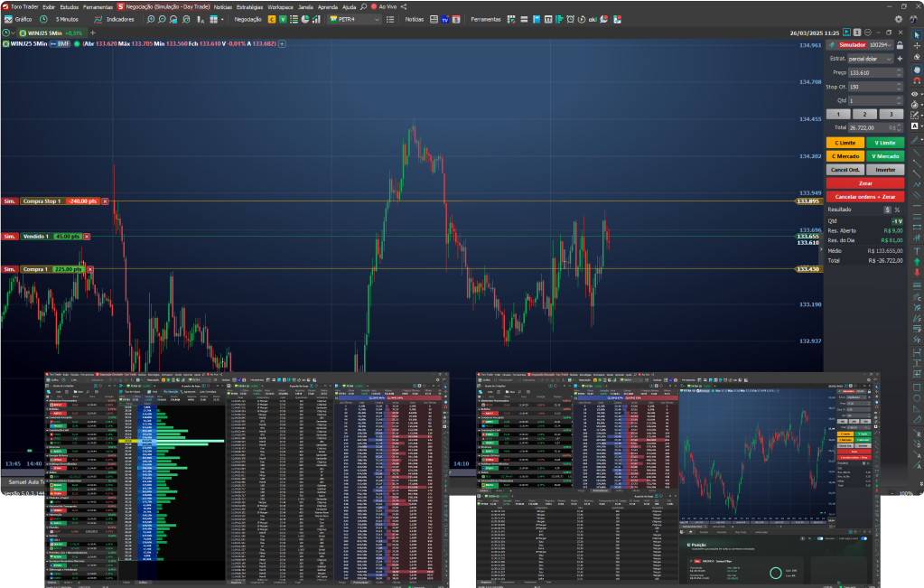Close the Compra Stop 1 order line
The width and height of the screenshot is (924, 588).
105,201
